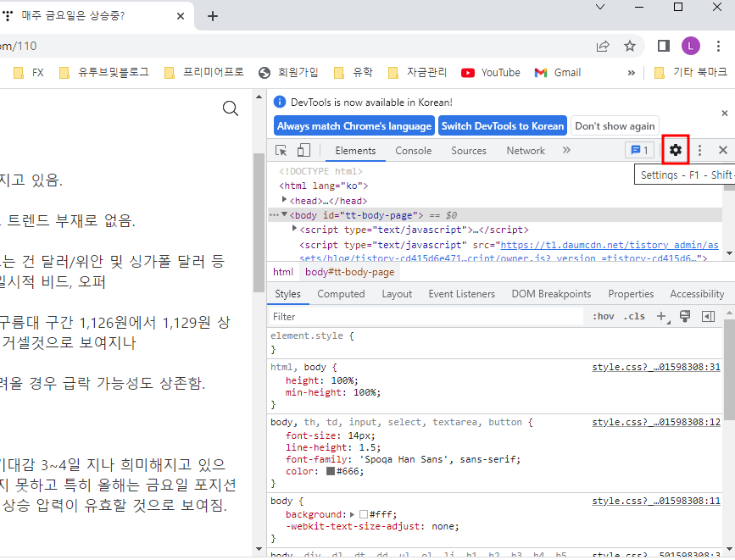Show more DevTools tabs chevron

coord(566,150)
